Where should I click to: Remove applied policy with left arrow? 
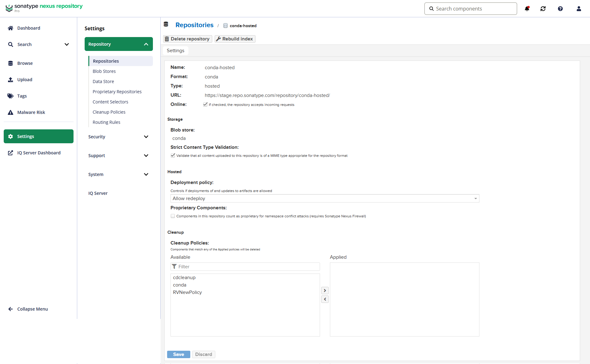(325, 299)
